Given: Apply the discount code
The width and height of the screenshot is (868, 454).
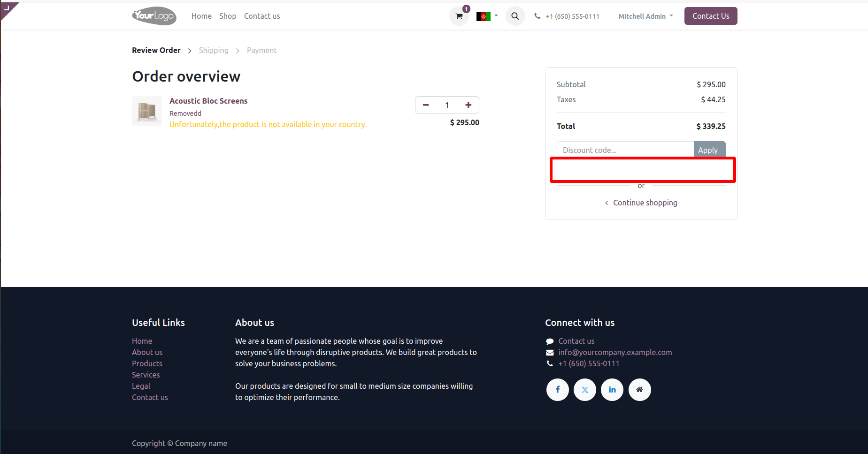Looking at the screenshot, I should [709, 150].
